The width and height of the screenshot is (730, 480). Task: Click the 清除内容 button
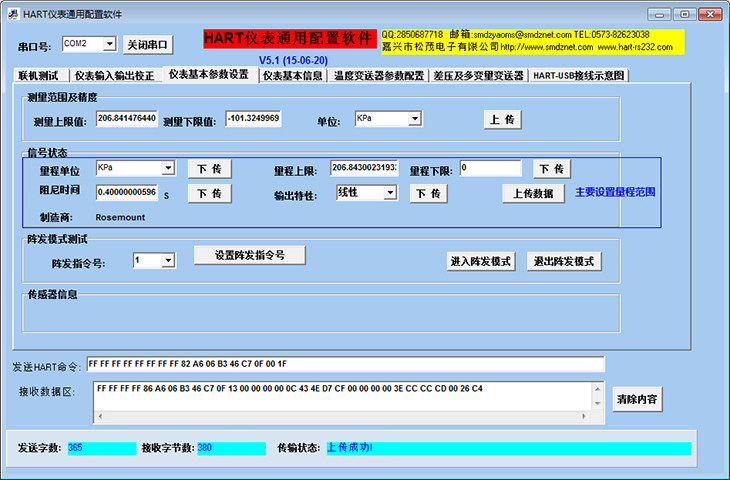637,399
